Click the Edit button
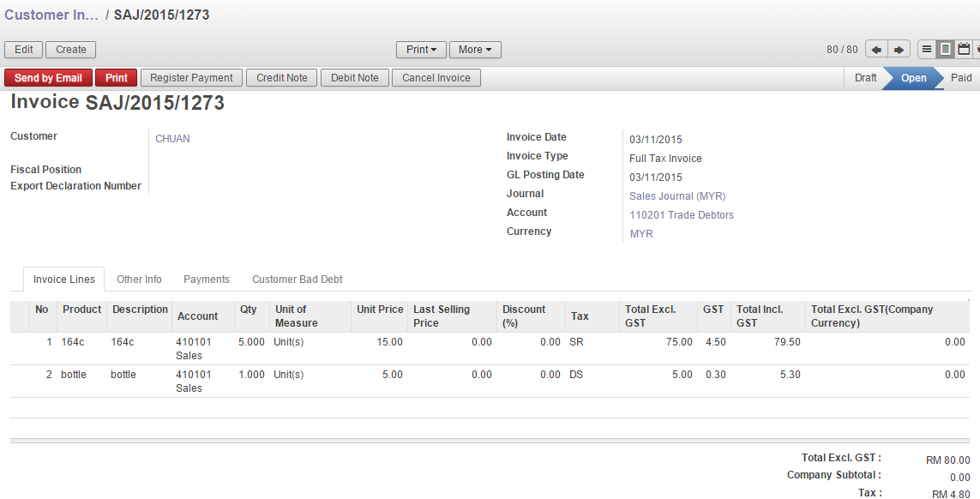This screenshot has height=499, width=980. (23, 49)
